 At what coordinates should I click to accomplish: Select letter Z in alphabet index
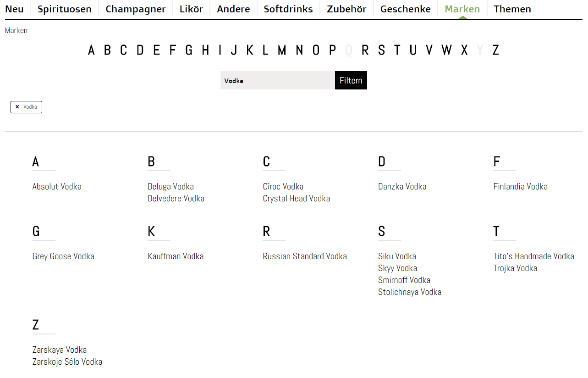tap(495, 50)
